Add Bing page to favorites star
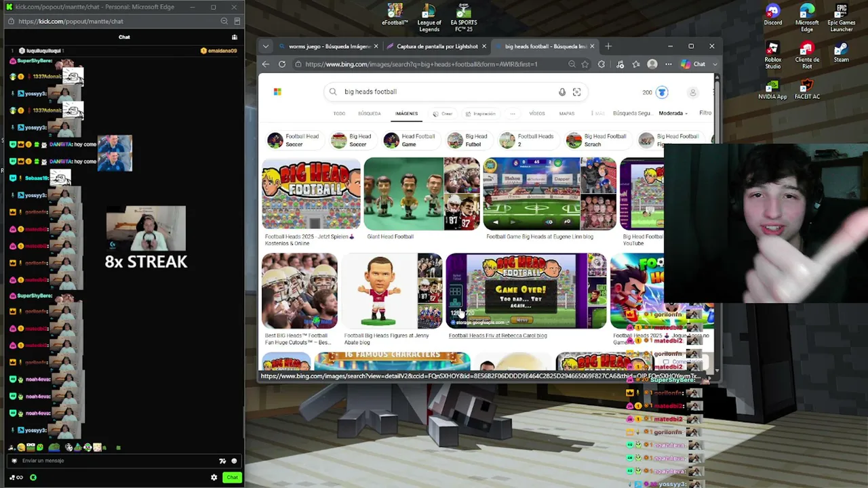This screenshot has height=488, width=868. pyautogui.click(x=585, y=64)
